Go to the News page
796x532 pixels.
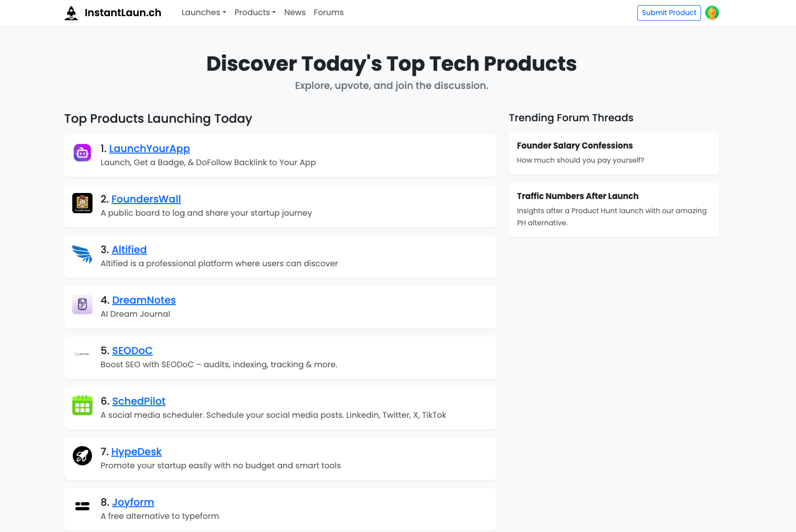point(295,13)
